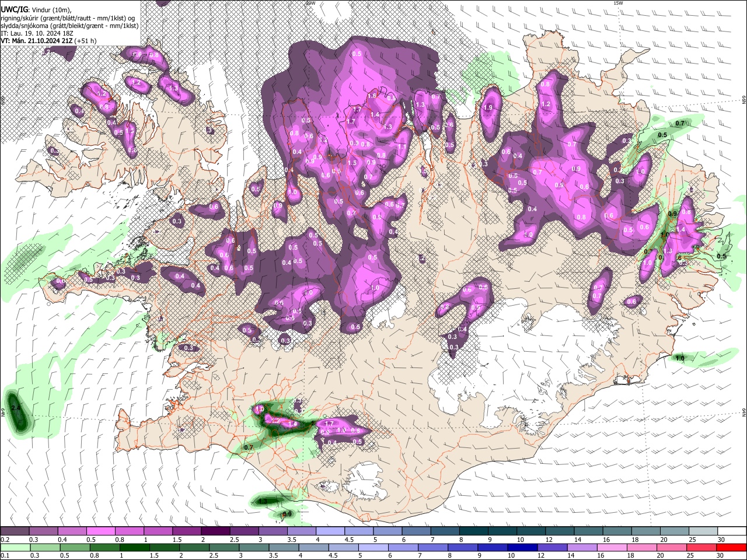Click the light blue 4–4.5 swatch in the top legend
The image size is (747, 560).
(330, 531)
